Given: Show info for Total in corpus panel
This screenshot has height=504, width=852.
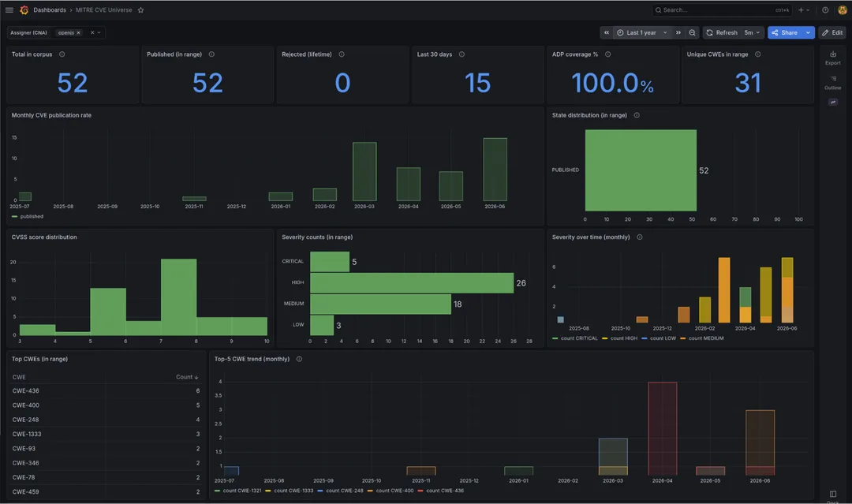Looking at the screenshot, I should click(x=62, y=54).
